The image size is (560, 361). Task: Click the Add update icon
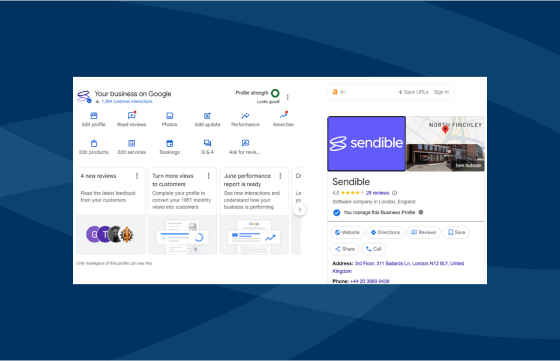pyautogui.click(x=208, y=116)
